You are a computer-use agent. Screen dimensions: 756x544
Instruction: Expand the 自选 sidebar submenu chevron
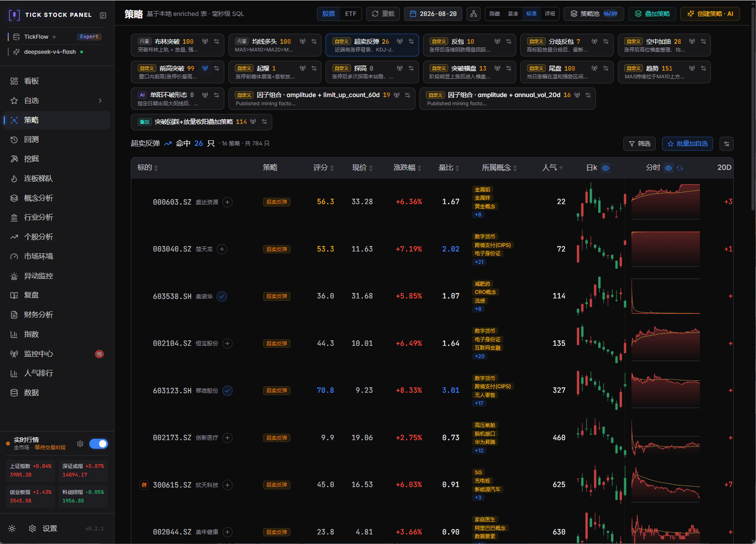100,101
